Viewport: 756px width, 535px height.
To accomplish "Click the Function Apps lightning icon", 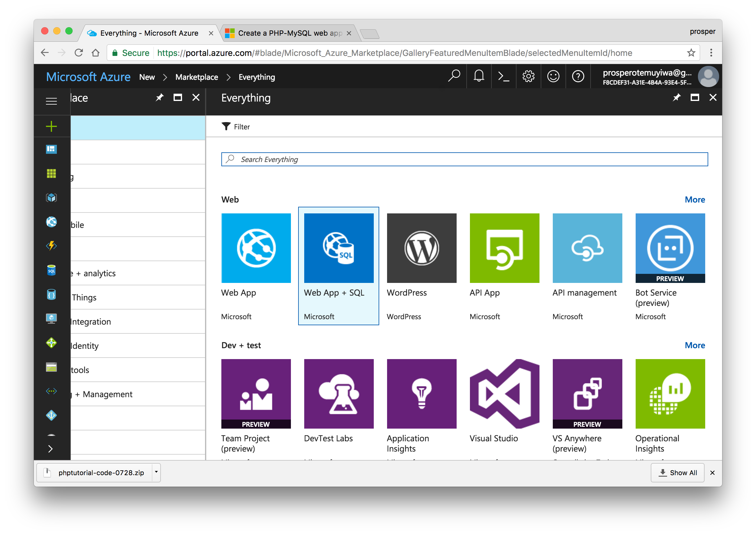I will (x=51, y=246).
